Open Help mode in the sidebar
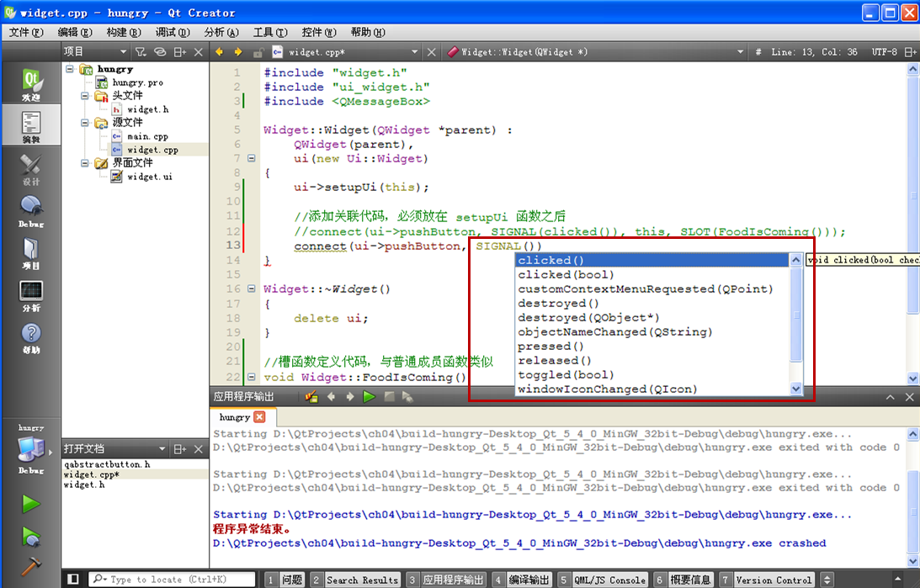 [x=30, y=338]
